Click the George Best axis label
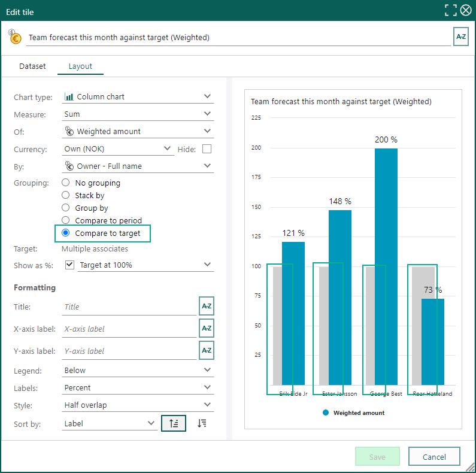Viewport: 476px width, 473px height. point(386,393)
